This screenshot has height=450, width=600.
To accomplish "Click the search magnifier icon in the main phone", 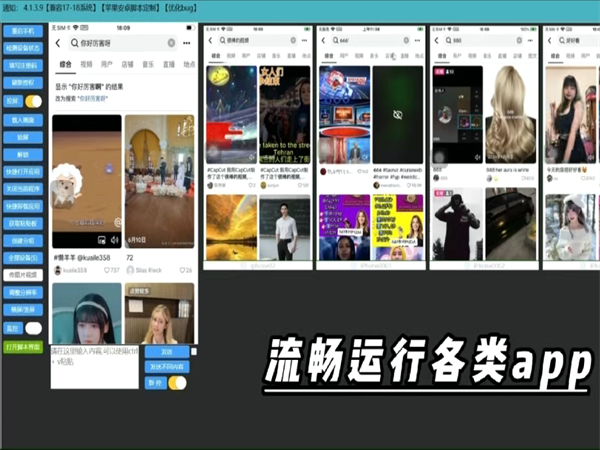I will pos(73,43).
